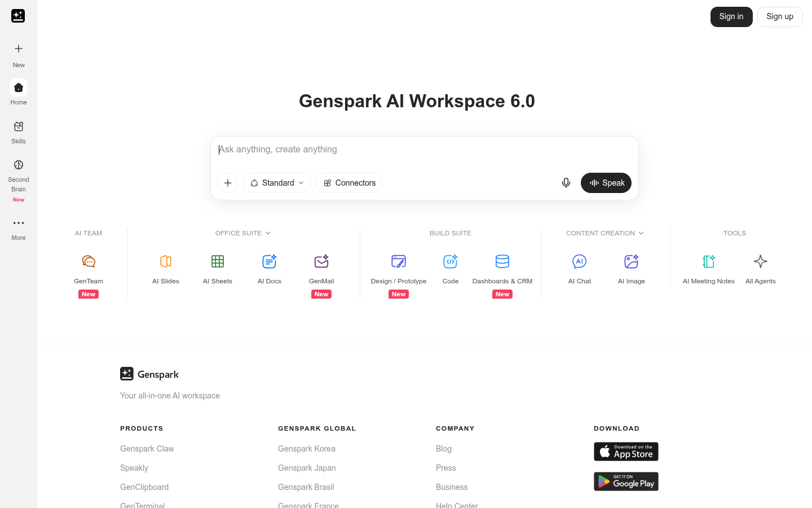Click Sign up
This screenshot has height=508, width=812.
click(x=780, y=17)
